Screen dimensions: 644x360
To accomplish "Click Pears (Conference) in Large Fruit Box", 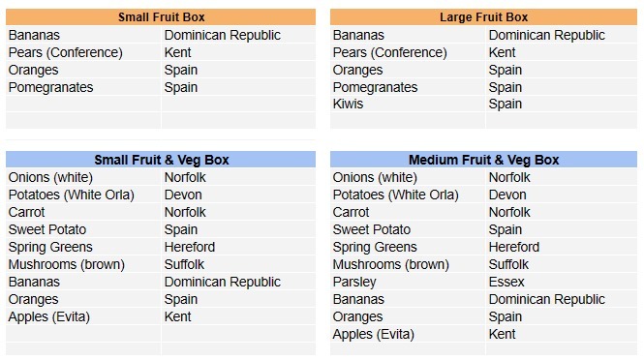I will click(408, 52).
